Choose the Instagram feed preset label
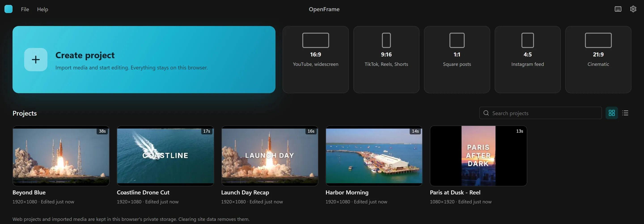Viewport: 644px width, 224px height. pyautogui.click(x=527, y=64)
